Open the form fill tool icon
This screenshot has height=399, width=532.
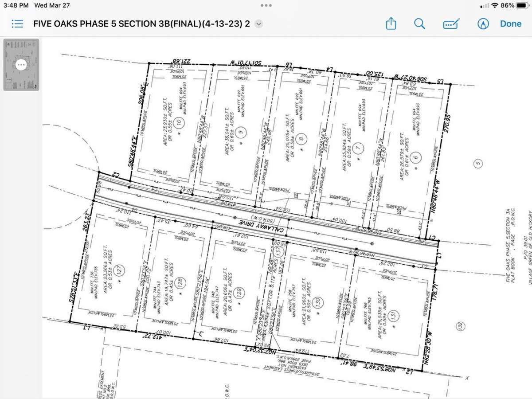[x=451, y=23]
